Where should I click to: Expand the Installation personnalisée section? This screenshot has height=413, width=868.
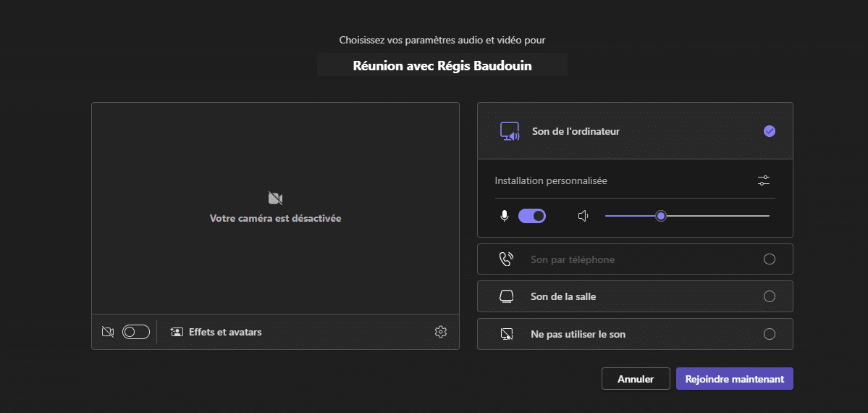coord(635,180)
